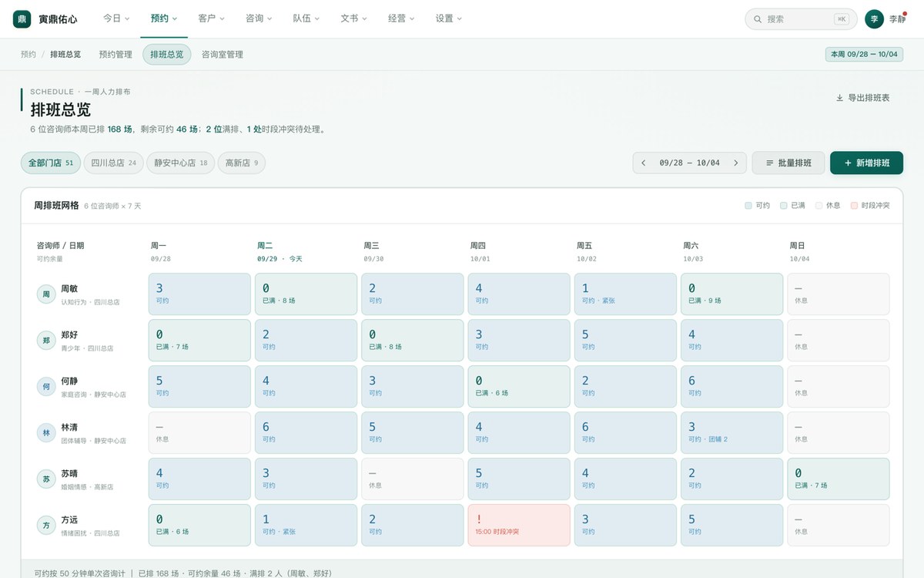
Task: Click 预约 breadcrumb link
Action: click(x=28, y=55)
